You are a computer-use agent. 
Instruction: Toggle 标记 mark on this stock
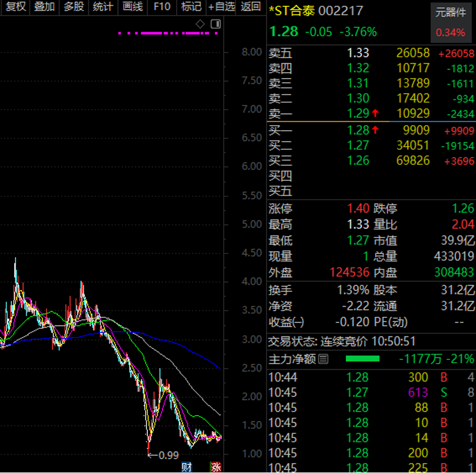pos(191,7)
